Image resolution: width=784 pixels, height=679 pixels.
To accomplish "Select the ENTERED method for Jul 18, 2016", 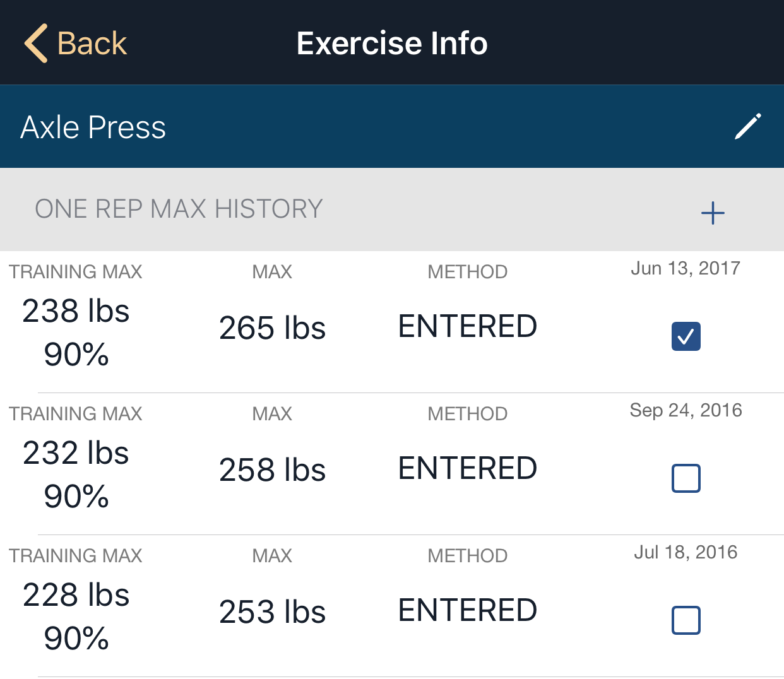I will click(x=467, y=609).
